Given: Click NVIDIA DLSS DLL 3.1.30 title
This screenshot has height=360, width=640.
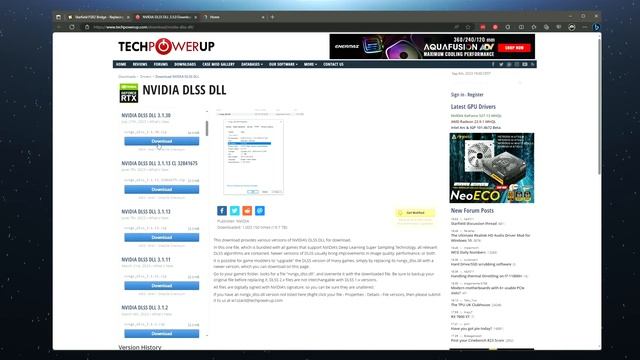Looking at the screenshot, I should (146, 116).
